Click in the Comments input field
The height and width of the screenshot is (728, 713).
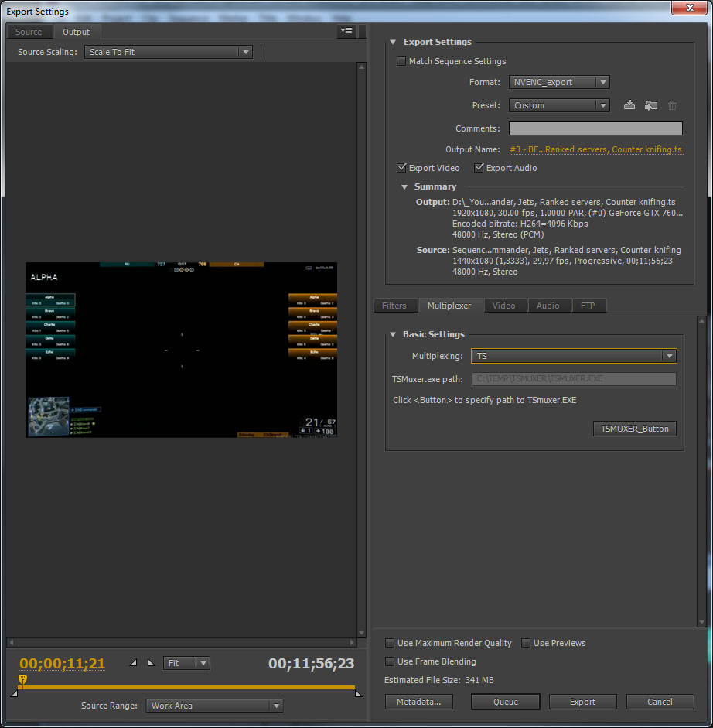click(595, 128)
